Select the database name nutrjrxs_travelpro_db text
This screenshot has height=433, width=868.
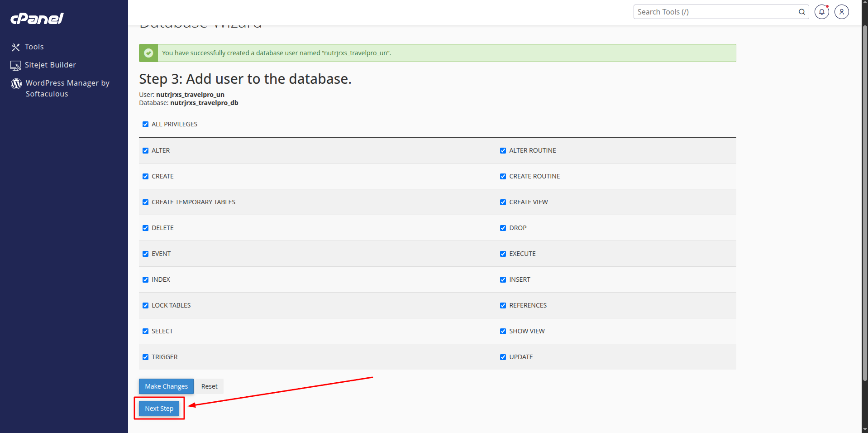tap(204, 103)
